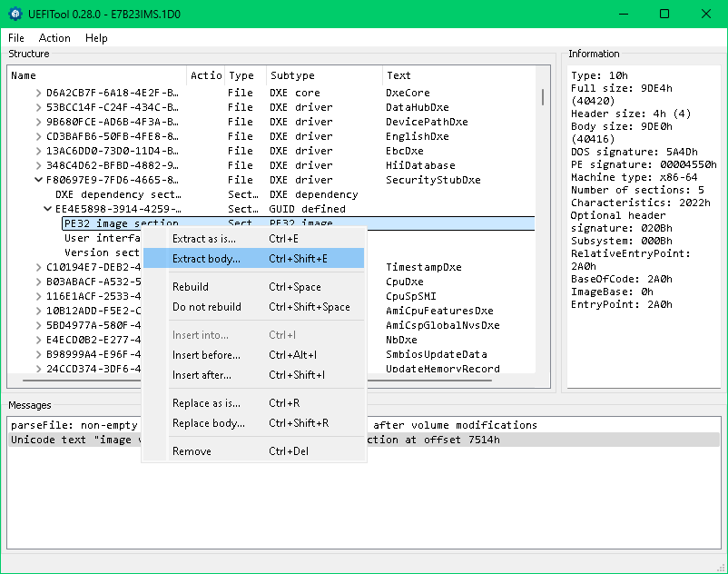The width and height of the screenshot is (728, 574).
Task: Select Rebuild in the context menu
Action: pos(253,287)
